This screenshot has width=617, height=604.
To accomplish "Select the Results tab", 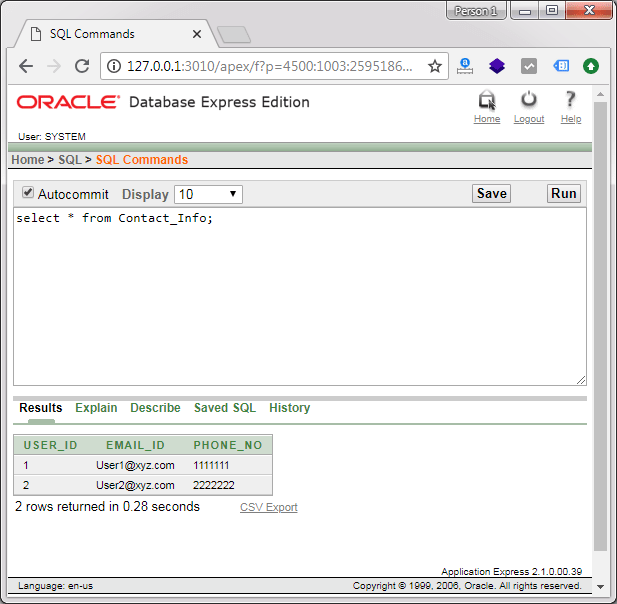I will click(x=41, y=408).
